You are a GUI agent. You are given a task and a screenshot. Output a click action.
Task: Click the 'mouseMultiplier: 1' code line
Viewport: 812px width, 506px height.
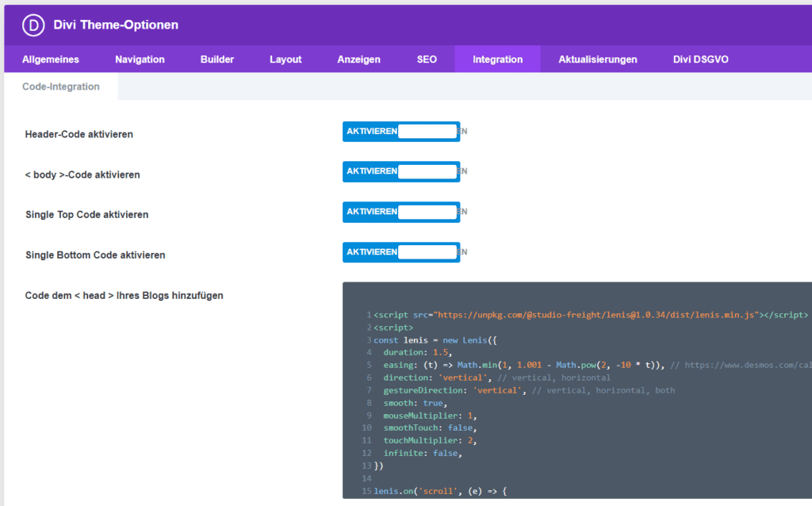[x=430, y=416]
